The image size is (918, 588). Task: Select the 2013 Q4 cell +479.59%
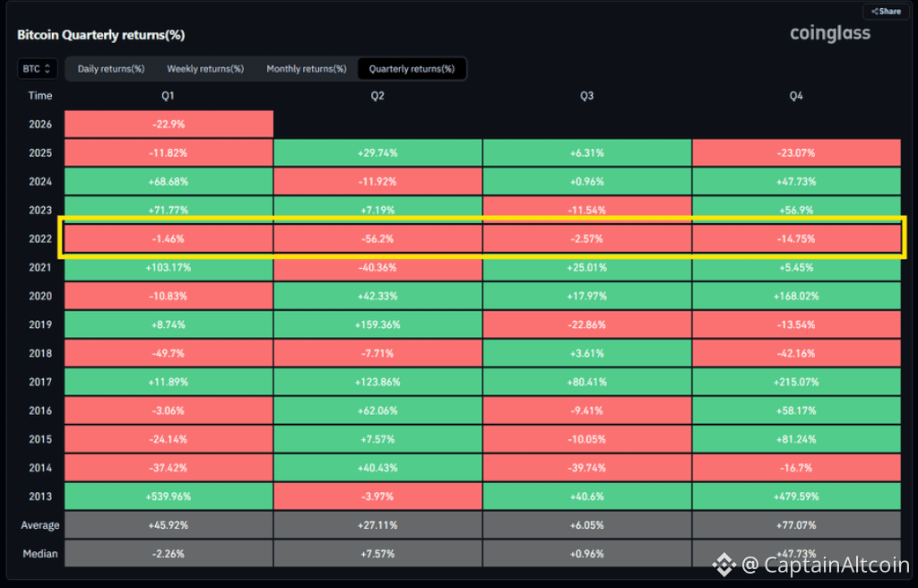click(x=796, y=497)
